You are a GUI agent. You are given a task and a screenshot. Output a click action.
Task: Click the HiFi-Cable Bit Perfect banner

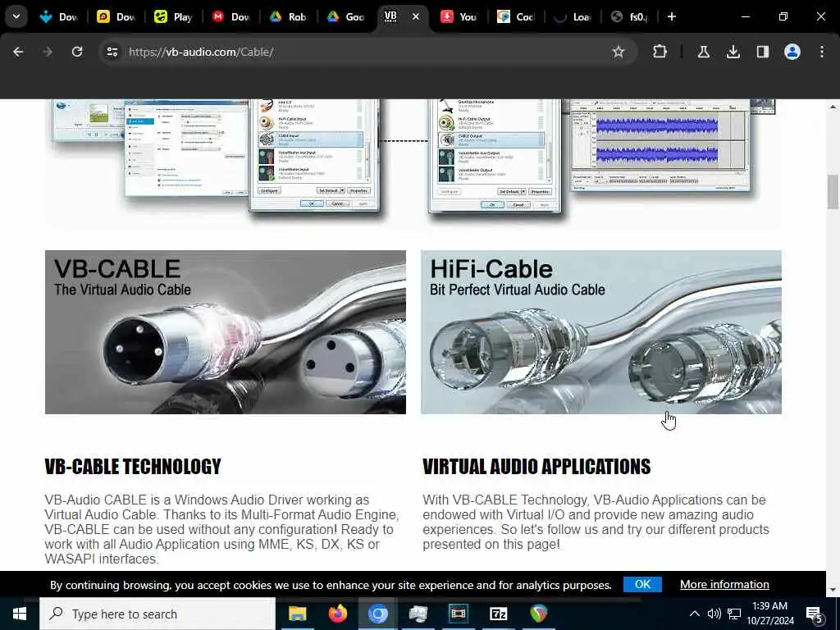point(601,332)
